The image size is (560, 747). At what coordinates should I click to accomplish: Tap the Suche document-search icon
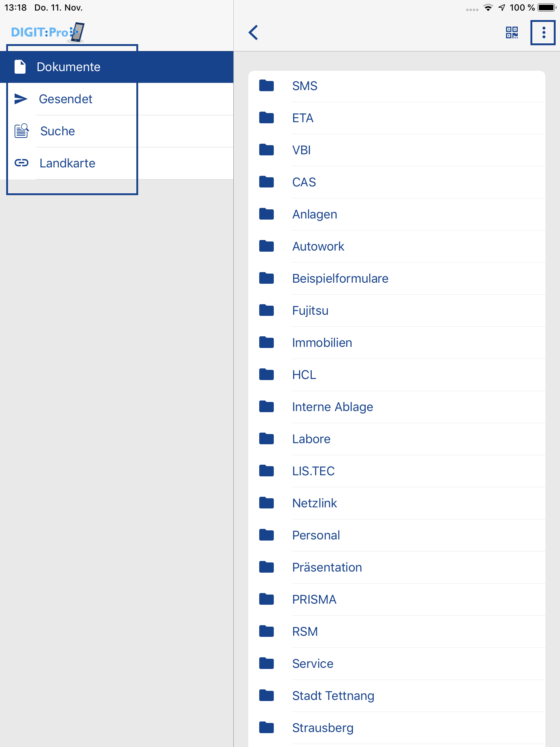coord(22,131)
